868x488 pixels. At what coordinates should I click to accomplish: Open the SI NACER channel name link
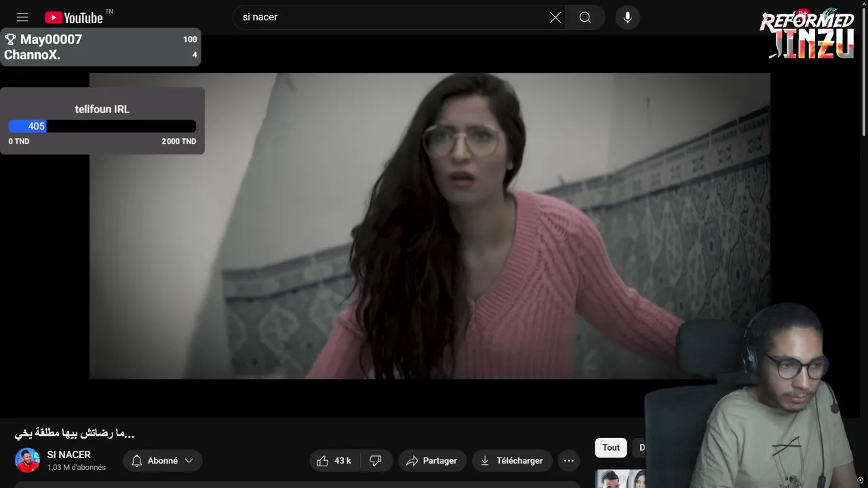tap(68, 455)
